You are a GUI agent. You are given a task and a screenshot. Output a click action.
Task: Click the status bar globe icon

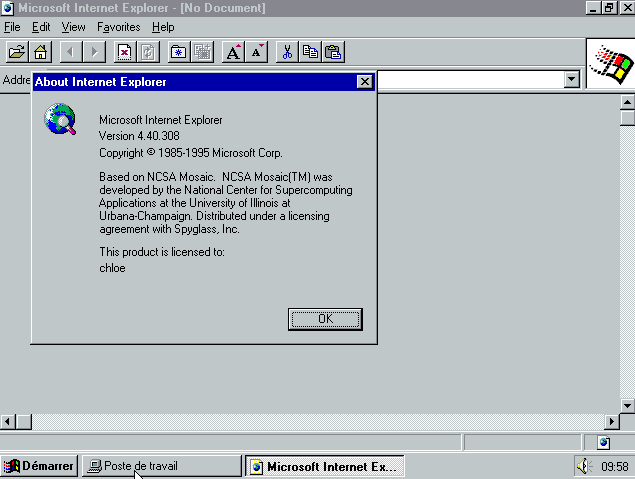pos(603,443)
